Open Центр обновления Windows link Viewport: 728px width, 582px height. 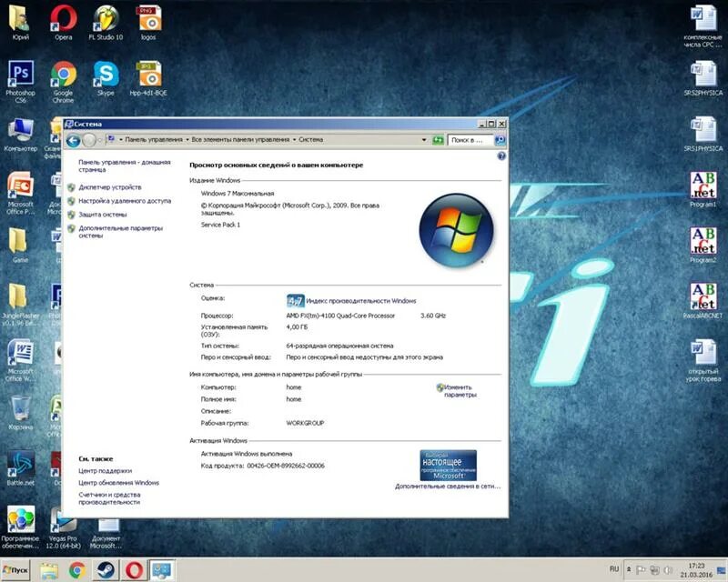(119, 483)
